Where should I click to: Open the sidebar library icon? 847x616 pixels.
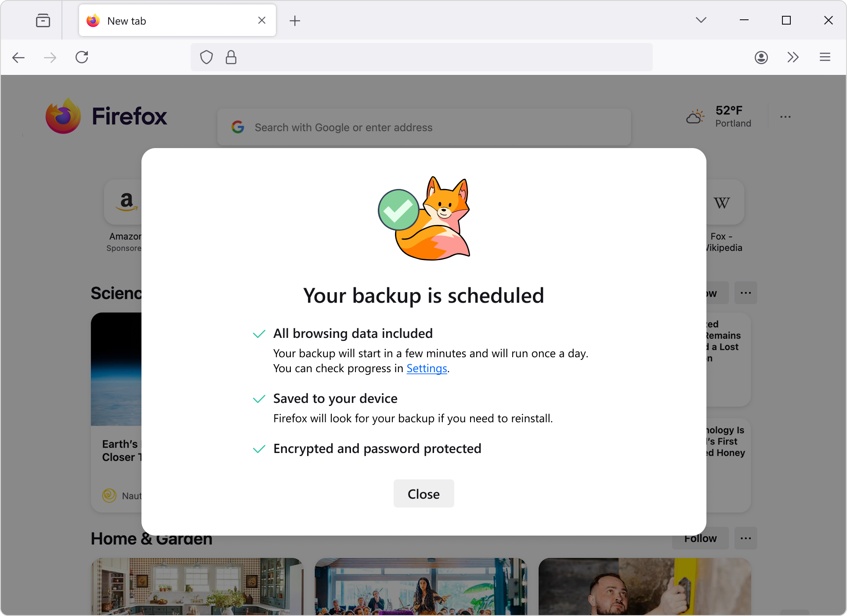[x=43, y=20]
